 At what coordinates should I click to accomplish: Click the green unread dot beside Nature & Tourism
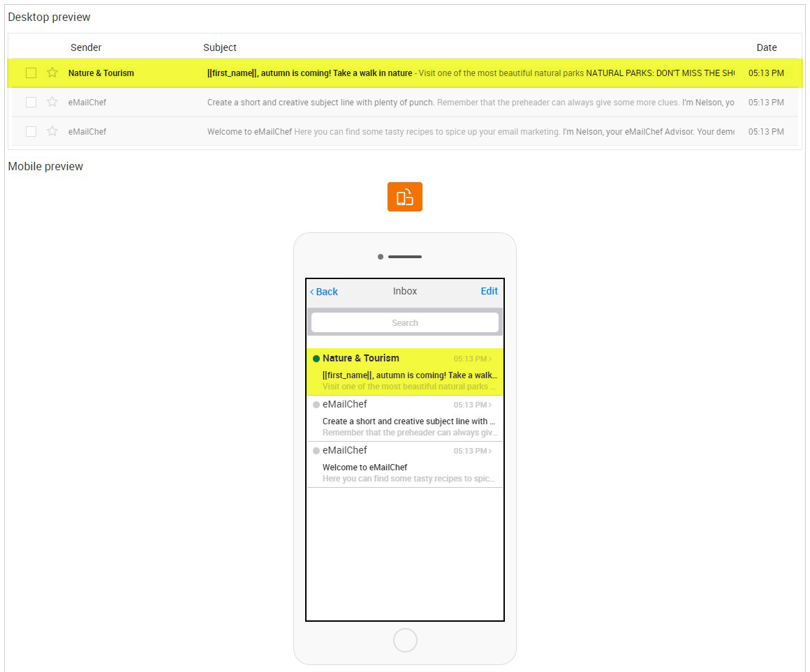(x=316, y=359)
